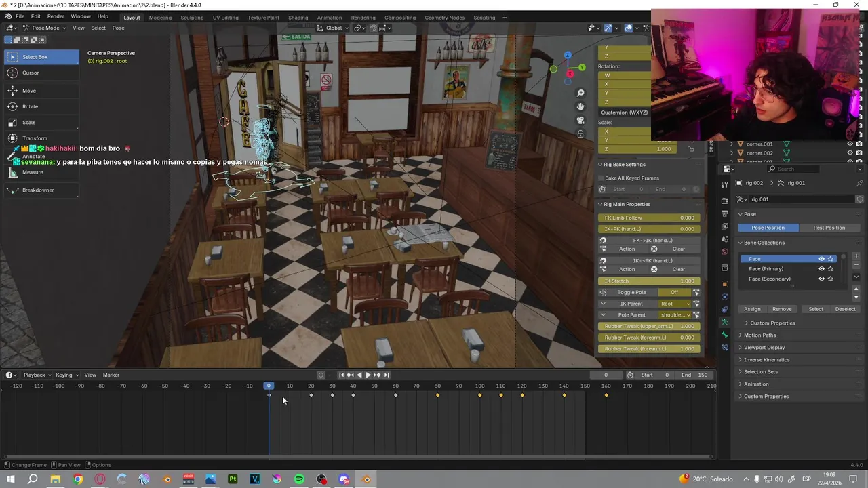The height and width of the screenshot is (488, 868).
Task: Click the Assign button
Action: (752, 309)
